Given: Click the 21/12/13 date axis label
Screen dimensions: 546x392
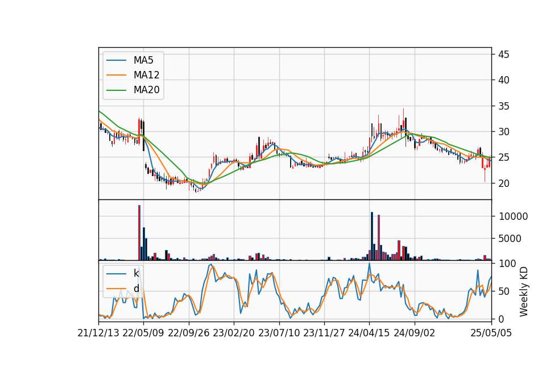Looking at the screenshot, I should [x=98, y=333].
